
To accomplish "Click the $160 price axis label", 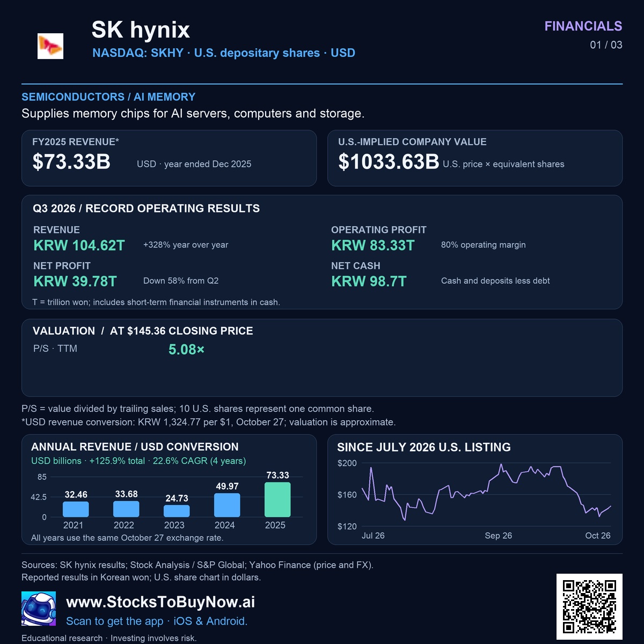I will coord(347,495).
